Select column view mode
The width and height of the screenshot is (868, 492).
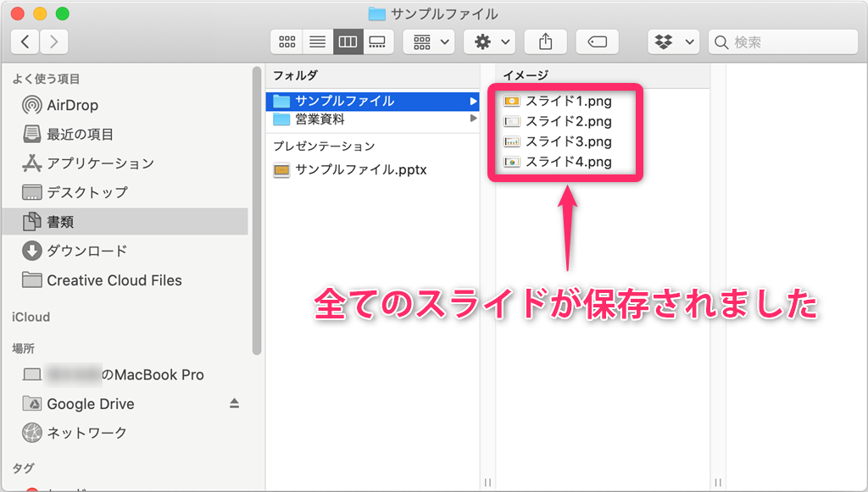[x=348, y=41]
